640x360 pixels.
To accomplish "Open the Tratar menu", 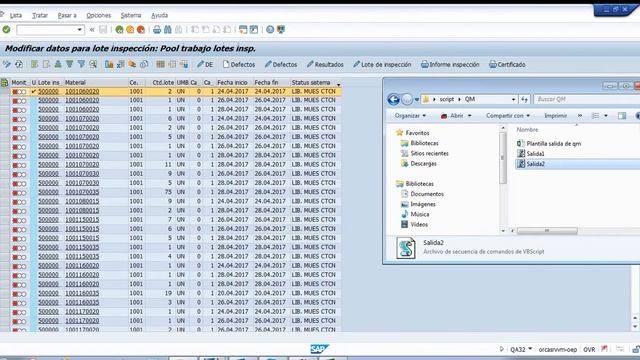I will point(40,15).
